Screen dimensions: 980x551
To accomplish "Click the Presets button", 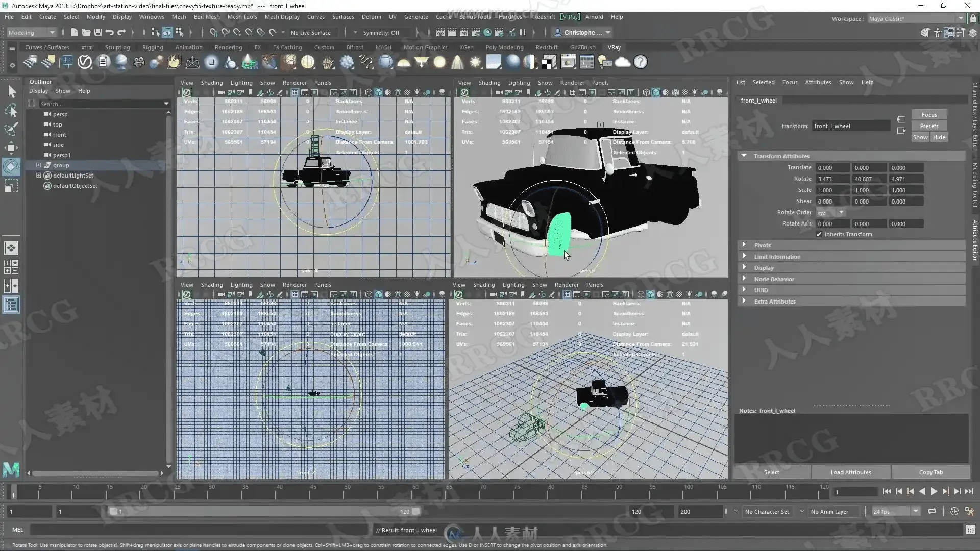I will (929, 126).
